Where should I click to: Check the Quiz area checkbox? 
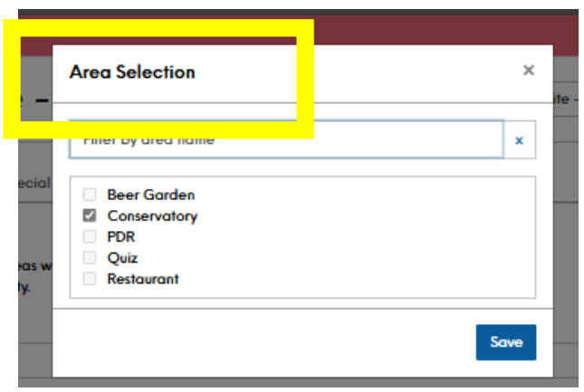pyautogui.click(x=90, y=258)
